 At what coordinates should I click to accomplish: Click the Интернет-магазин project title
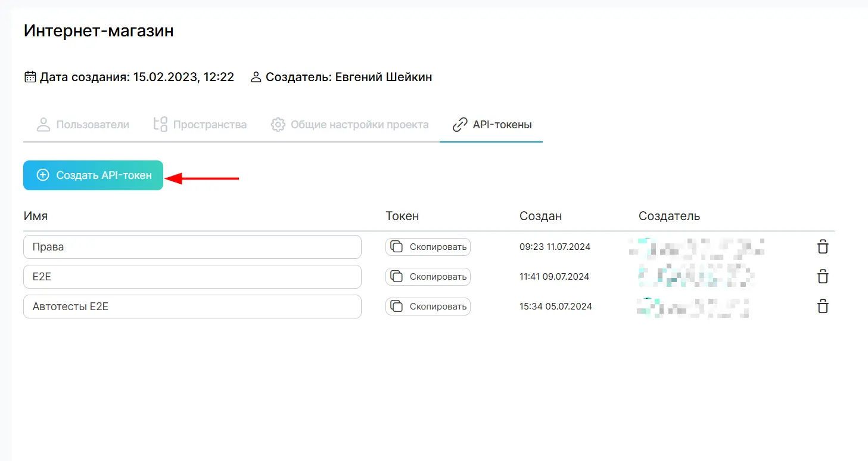point(99,31)
